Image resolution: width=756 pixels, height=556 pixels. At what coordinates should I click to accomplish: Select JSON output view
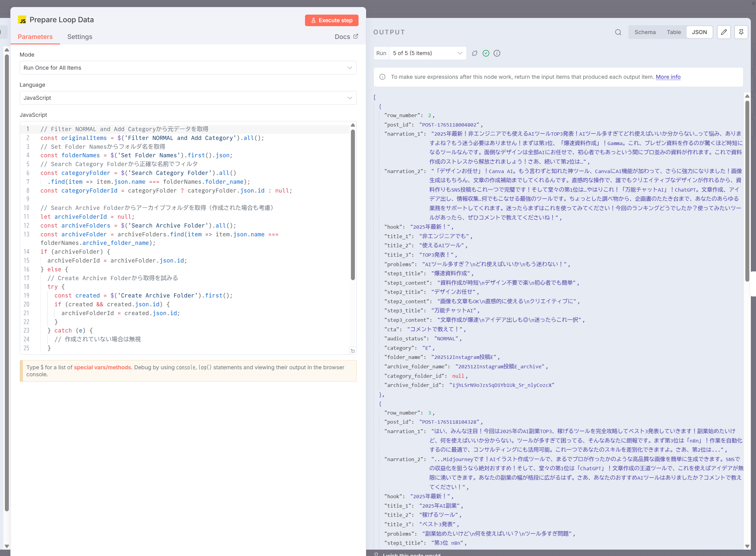pos(699,32)
